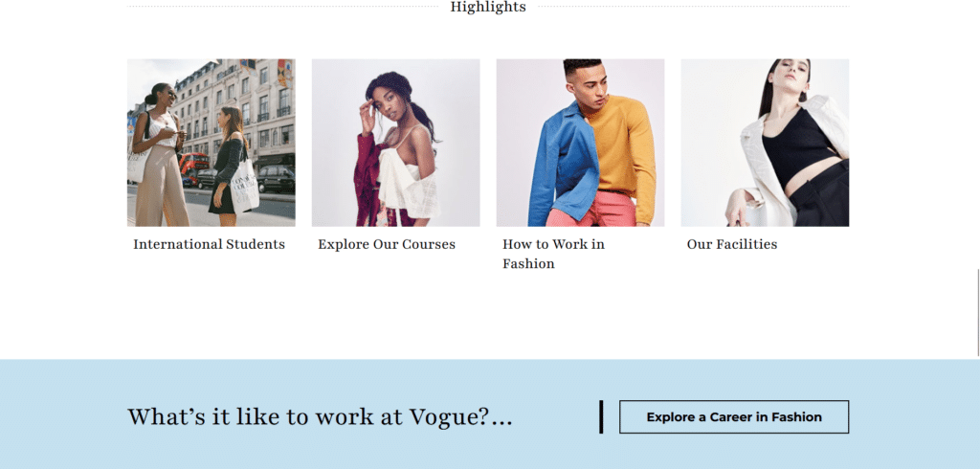Follow the International Students caption link
The width and height of the screenshot is (980, 469).
click(209, 244)
